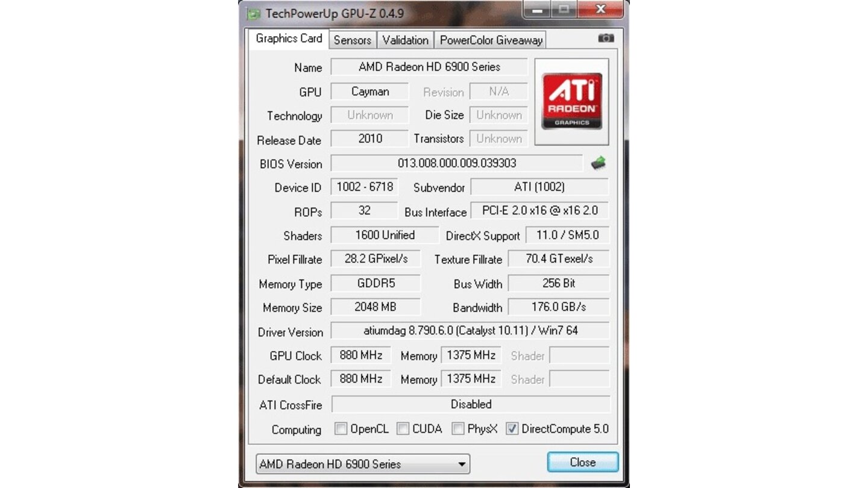Viewport: 868px width, 488px height.
Task: Click the camera screenshot icon
Action: pyautogui.click(x=606, y=39)
